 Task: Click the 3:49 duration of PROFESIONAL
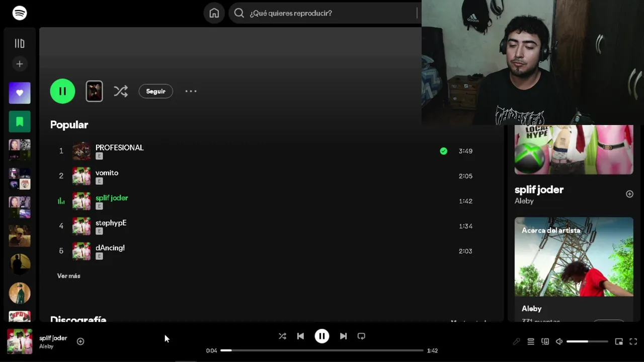tap(465, 151)
